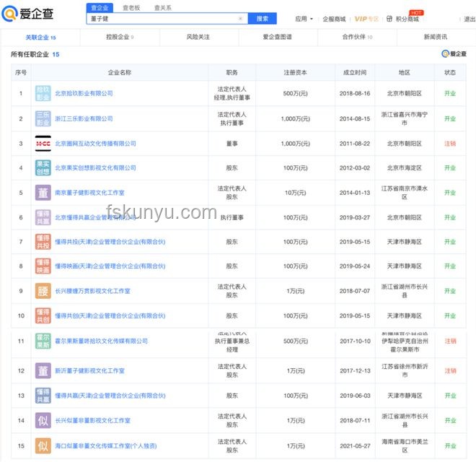Open 新沂董子健影视文化工作室 link

pyautogui.click(x=89, y=371)
